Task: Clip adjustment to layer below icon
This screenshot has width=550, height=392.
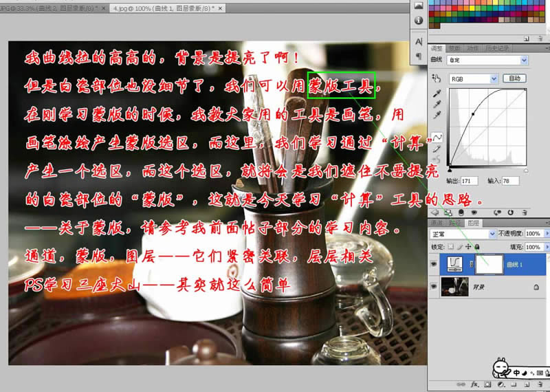Action: (x=461, y=213)
